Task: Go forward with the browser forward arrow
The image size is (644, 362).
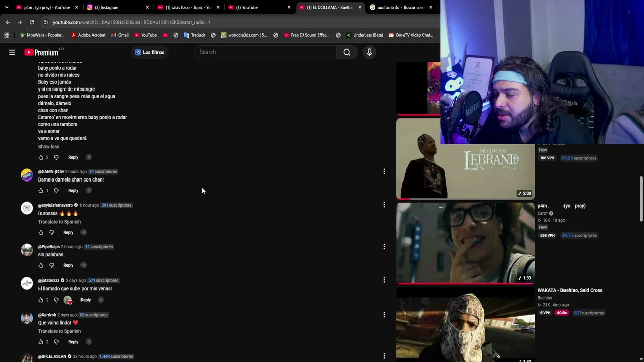Action: [x=20, y=22]
